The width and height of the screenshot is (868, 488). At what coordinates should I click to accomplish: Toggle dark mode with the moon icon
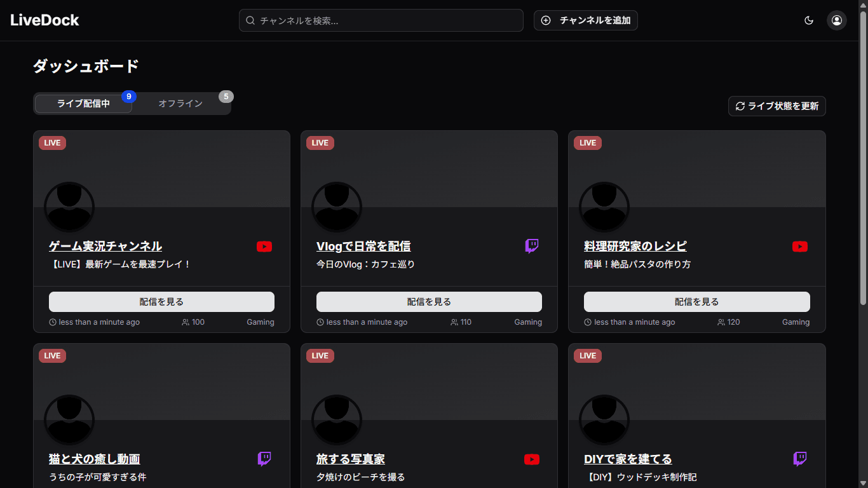tap(809, 20)
